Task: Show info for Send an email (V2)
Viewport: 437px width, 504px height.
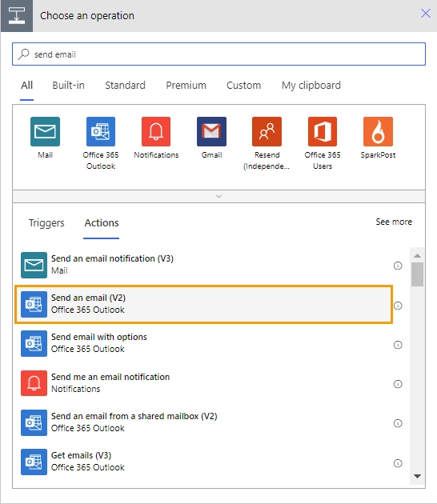Action: pyautogui.click(x=398, y=306)
